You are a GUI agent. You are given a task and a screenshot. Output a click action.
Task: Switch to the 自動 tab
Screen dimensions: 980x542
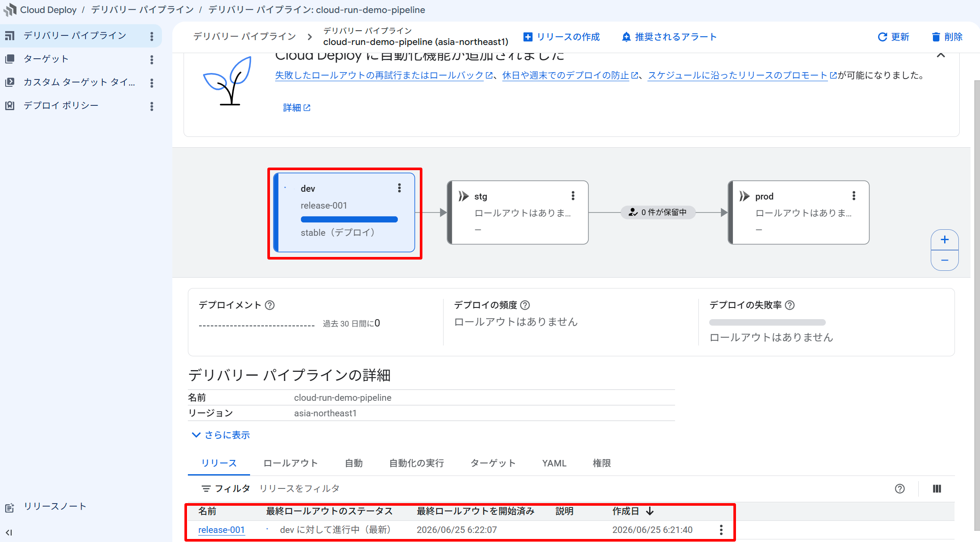pos(354,463)
